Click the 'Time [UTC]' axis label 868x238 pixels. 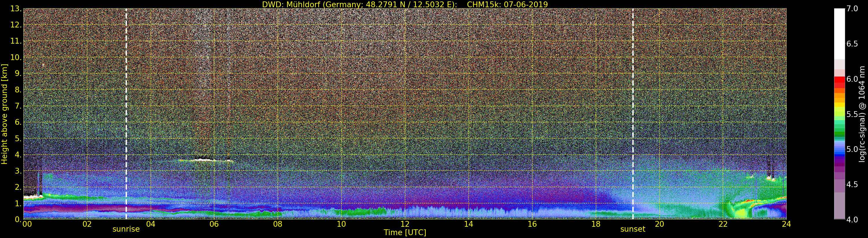[405, 233]
